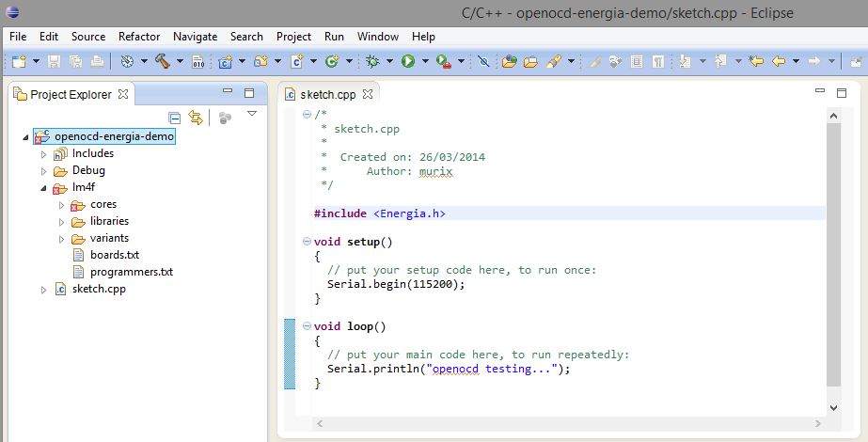Click the binary 010 file icon
868x442 pixels.
coord(198,61)
